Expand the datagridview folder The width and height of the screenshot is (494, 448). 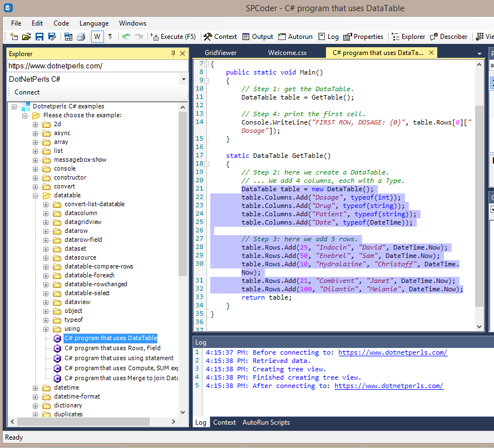[x=46, y=222]
